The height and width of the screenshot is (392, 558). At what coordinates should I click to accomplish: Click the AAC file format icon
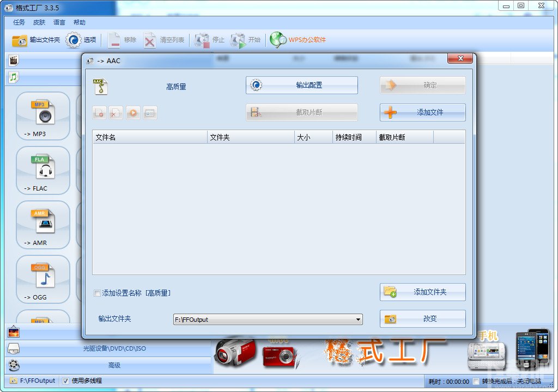(x=100, y=87)
